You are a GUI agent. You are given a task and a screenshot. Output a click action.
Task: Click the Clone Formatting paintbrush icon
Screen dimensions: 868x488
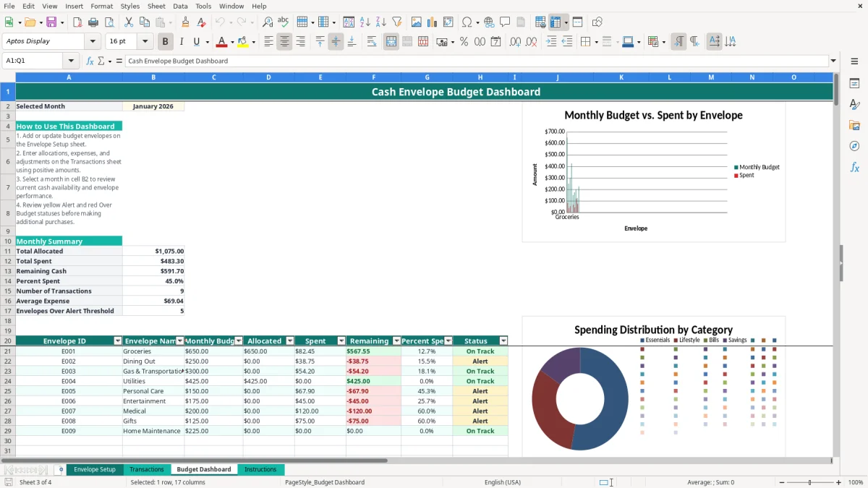pyautogui.click(x=185, y=22)
